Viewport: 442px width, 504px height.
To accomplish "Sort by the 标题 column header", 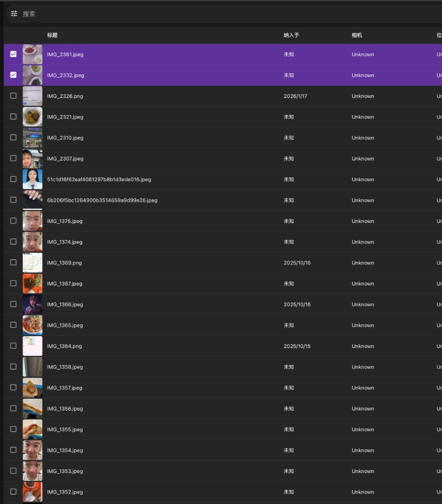I will point(52,35).
